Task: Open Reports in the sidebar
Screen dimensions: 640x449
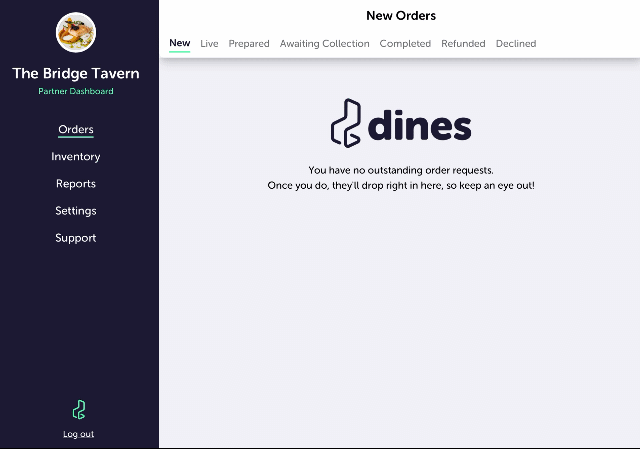Action: click(76, 184)
